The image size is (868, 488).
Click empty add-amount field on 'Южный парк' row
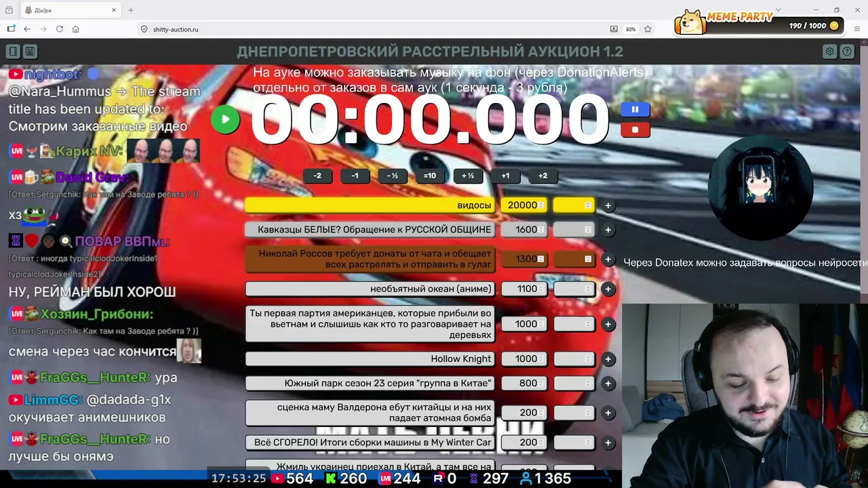[x=574, y=384]
